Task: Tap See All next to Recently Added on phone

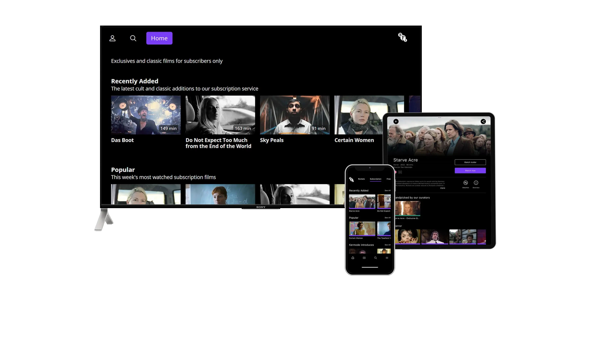Action: 387,191
